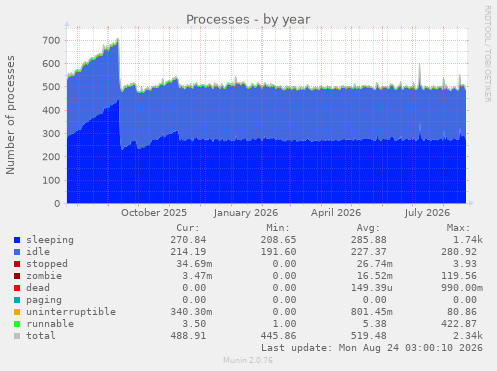497x371 pixels.
Task: Click sleeping minimum value 208.65
Action: pyautogui.click(x=278, y=240)
